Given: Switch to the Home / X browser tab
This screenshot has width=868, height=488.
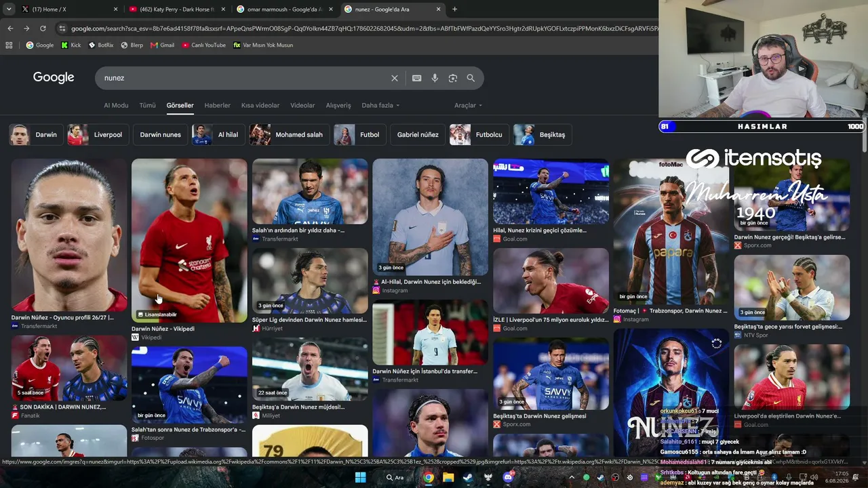Looking at the screenshot, I should (68, 9).
